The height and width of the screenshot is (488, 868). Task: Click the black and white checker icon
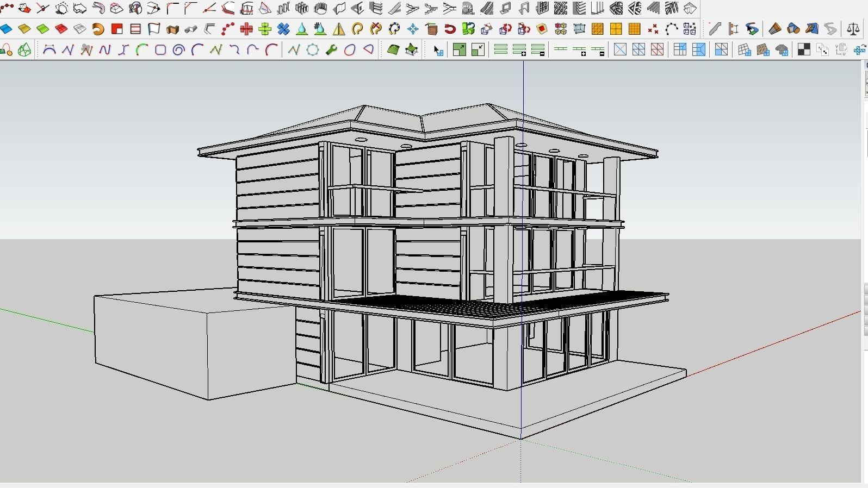pos(804,50)
